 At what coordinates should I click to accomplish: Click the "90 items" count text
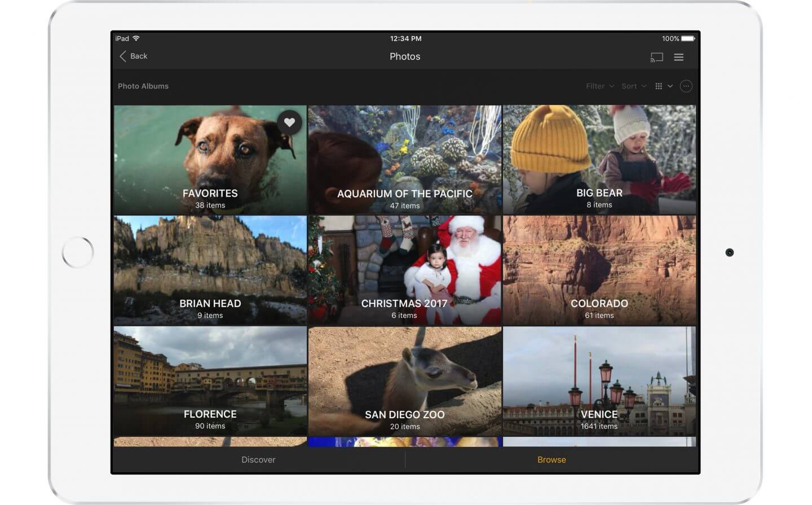(x=210, y=426)
